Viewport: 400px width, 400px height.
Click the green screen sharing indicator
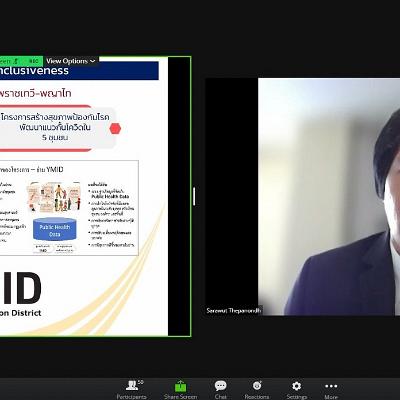click(21, 61)
